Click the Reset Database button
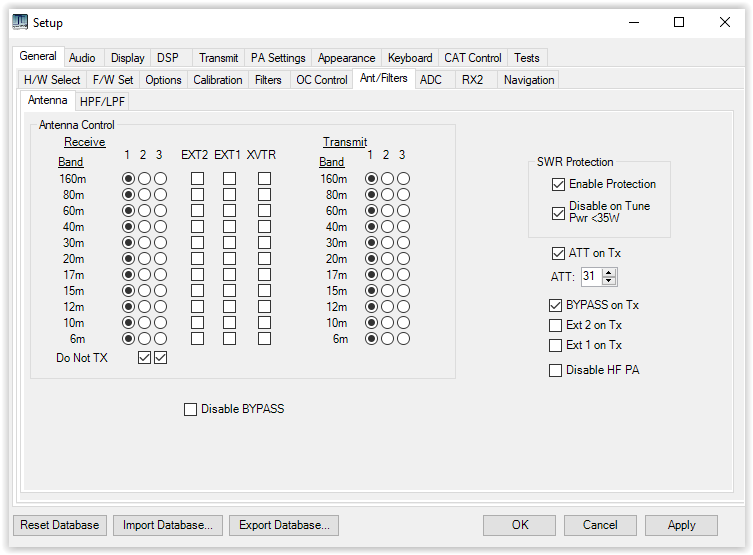The height and width of the screenshot is (555, 753). coord(60,525)
